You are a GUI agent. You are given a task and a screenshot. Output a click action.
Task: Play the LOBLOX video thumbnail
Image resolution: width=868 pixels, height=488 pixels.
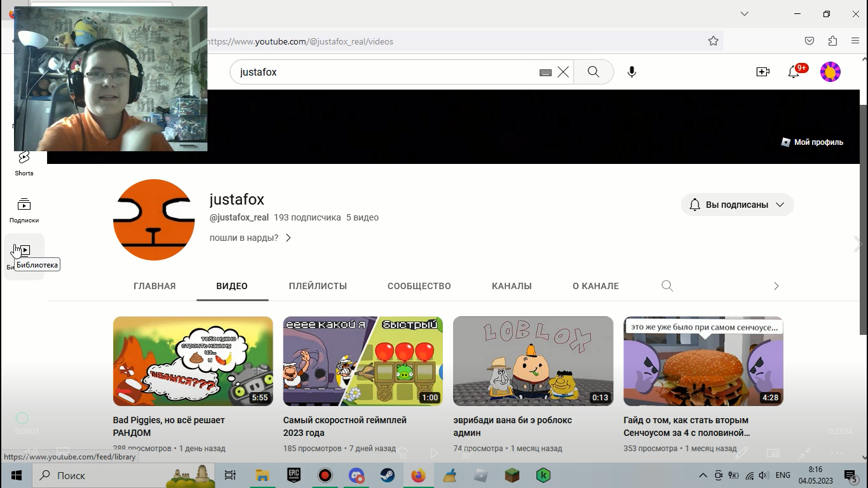(533, 361)
